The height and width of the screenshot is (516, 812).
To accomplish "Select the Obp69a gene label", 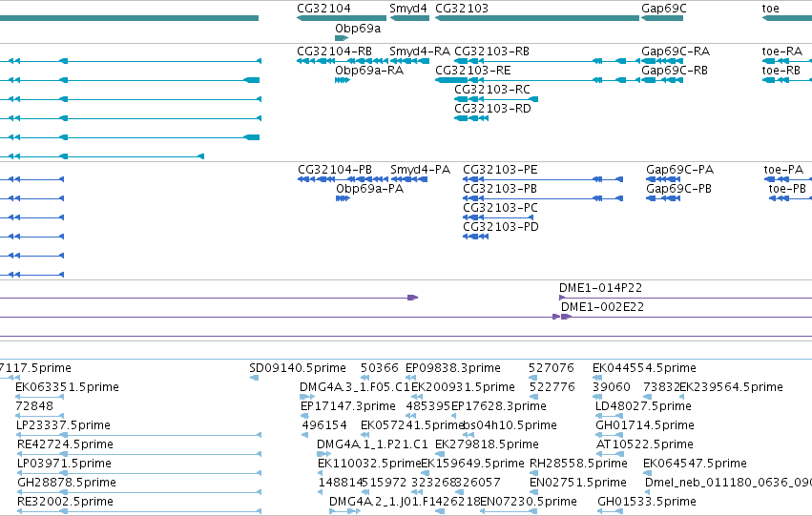I will coord(358,28).
